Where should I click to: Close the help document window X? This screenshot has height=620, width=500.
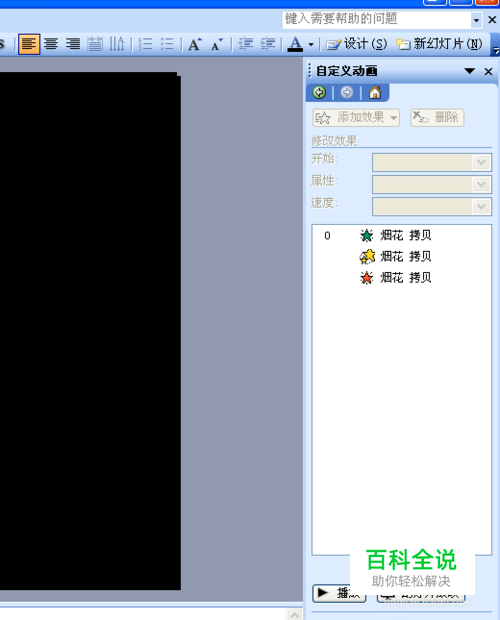coord(492,19)
